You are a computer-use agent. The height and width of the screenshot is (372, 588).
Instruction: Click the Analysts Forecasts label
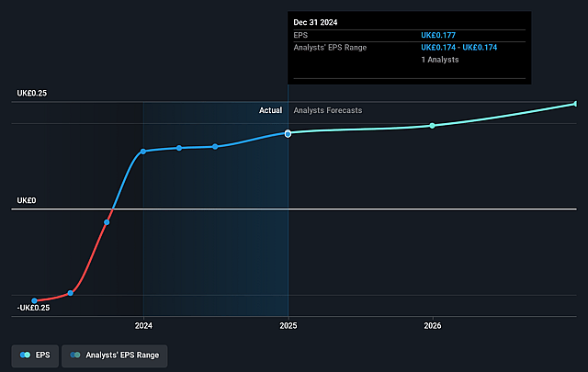coord(328,110)
